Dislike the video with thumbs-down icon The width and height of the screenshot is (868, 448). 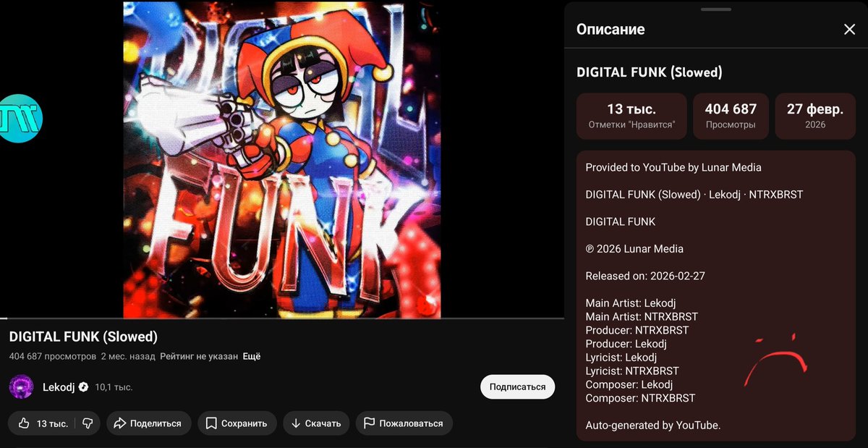pyautogui.click(x=88, y=423)
